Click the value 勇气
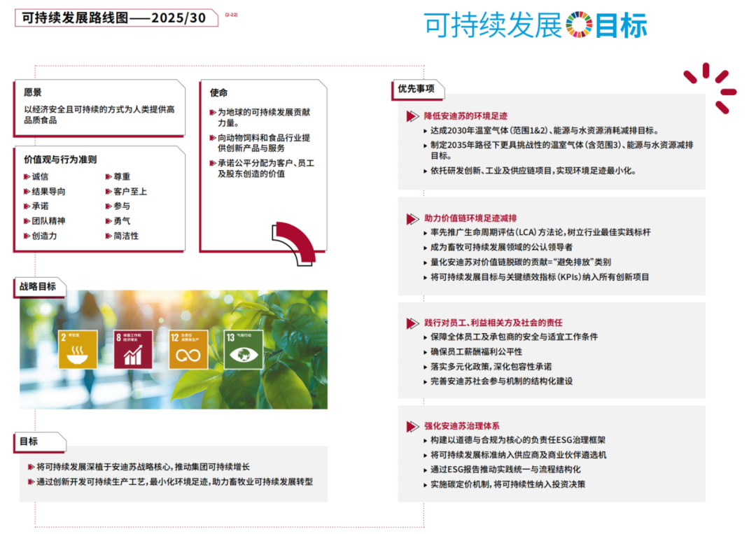 click(x=122, y=220)
